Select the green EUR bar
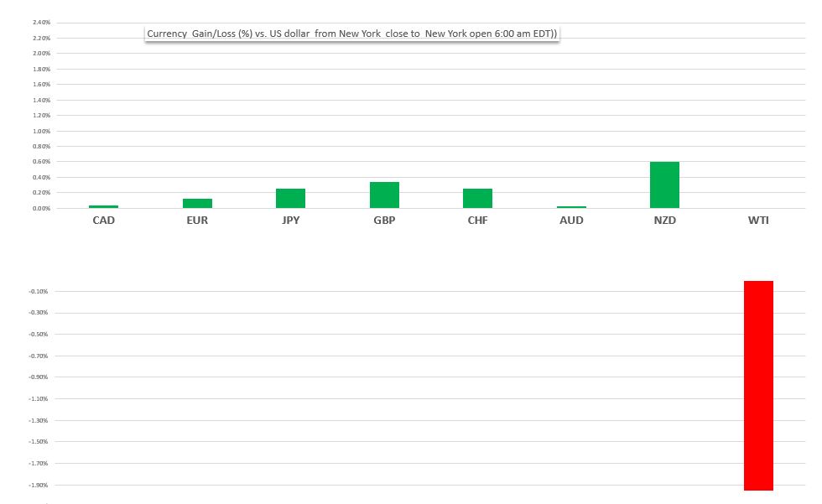The width and height of the screenshot is (822, 504). [197, 204]
